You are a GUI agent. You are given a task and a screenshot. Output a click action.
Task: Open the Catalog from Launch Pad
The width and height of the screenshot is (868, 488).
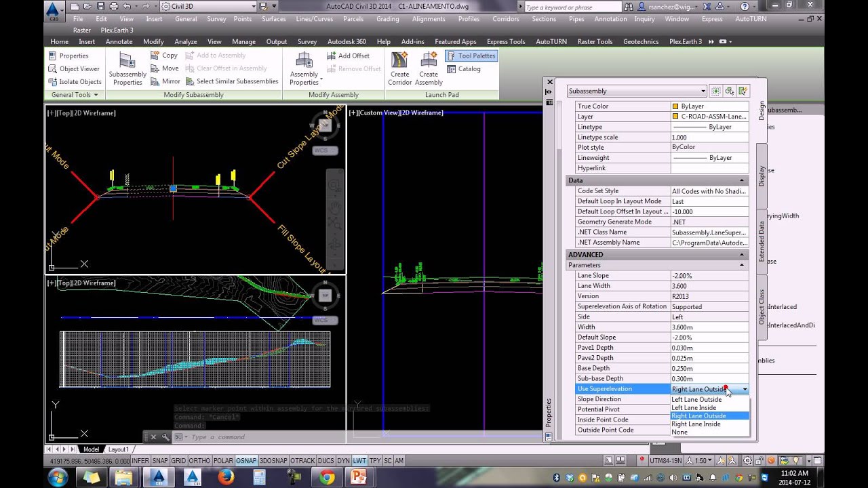[x=464, y=68]
